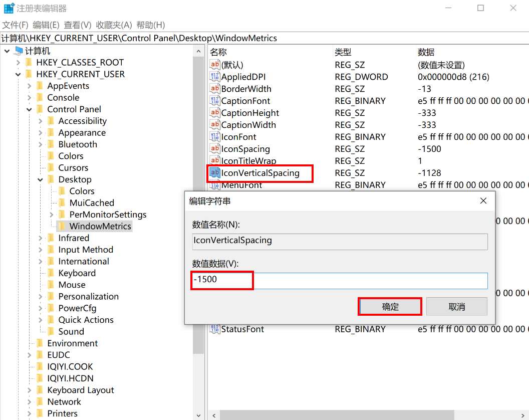Click the tree pane vertical scrollbar

point(198,200)
